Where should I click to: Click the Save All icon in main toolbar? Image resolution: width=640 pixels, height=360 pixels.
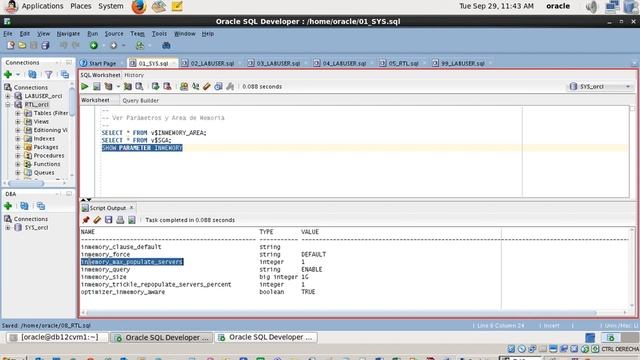[45, 45]
